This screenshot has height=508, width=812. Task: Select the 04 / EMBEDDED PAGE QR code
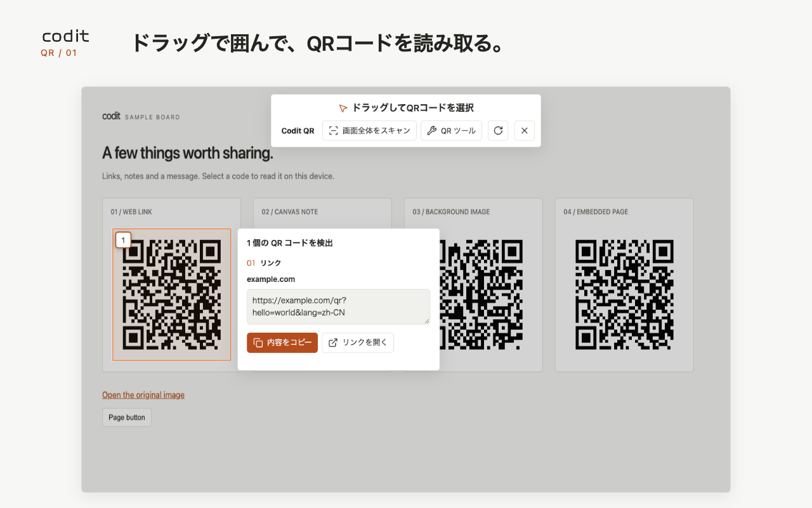(x=624, y=295)
